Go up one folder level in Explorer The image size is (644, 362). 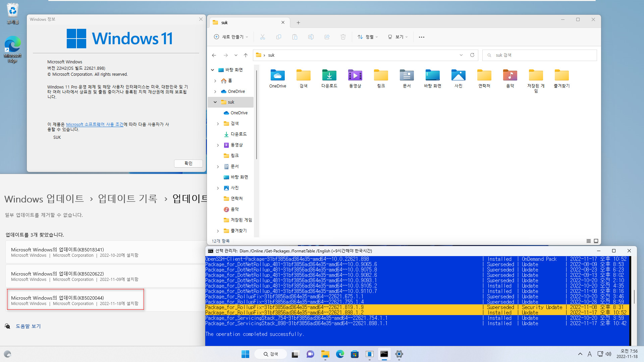click(246, 55)
